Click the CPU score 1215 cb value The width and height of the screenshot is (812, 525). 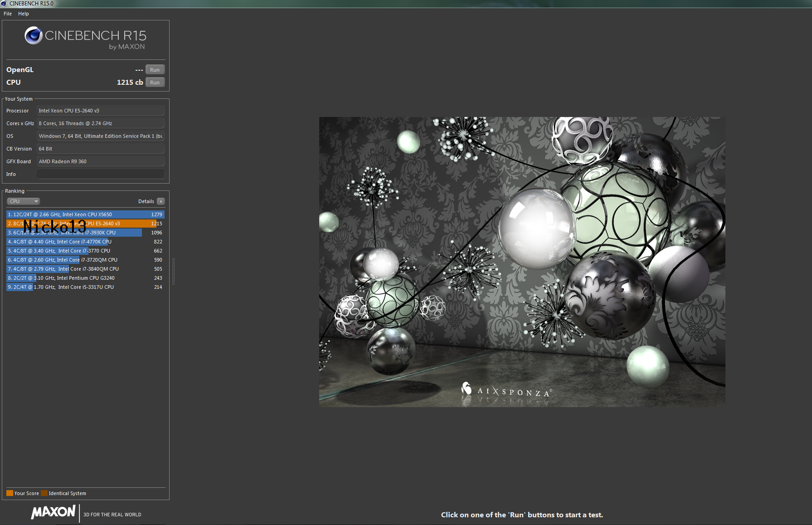(x=130, y=83)
